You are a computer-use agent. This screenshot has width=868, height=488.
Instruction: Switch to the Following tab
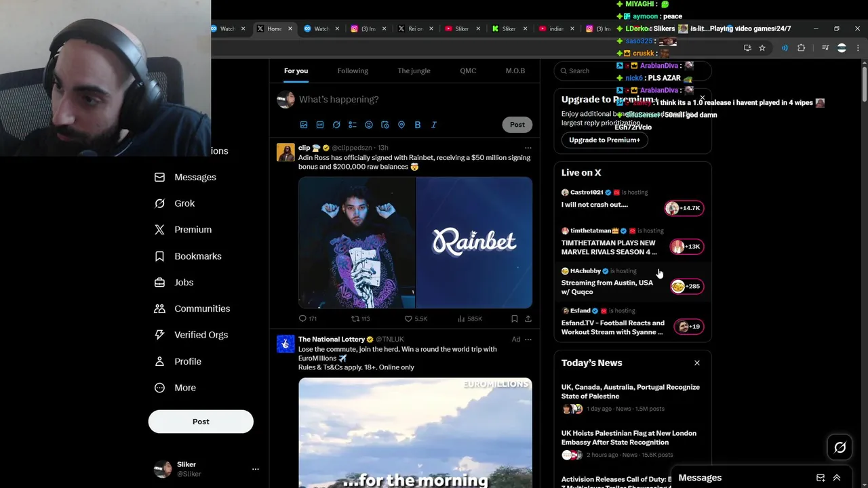[353, 71]
